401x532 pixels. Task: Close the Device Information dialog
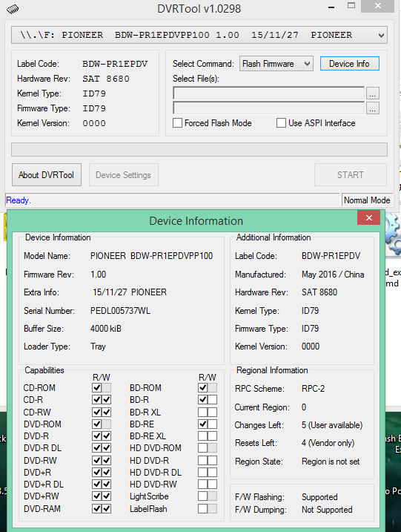pyautogui.click(x=369, y=217)
